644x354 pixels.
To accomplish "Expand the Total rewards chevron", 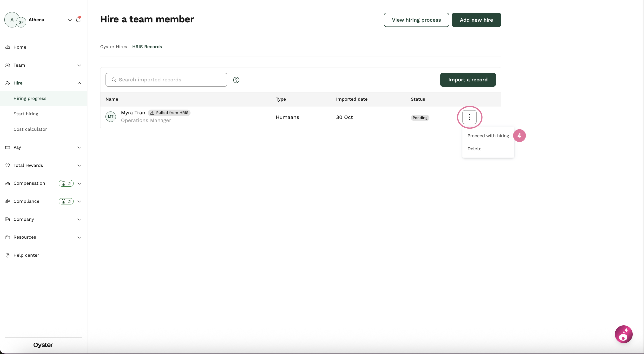I will [x=79, y=165].
